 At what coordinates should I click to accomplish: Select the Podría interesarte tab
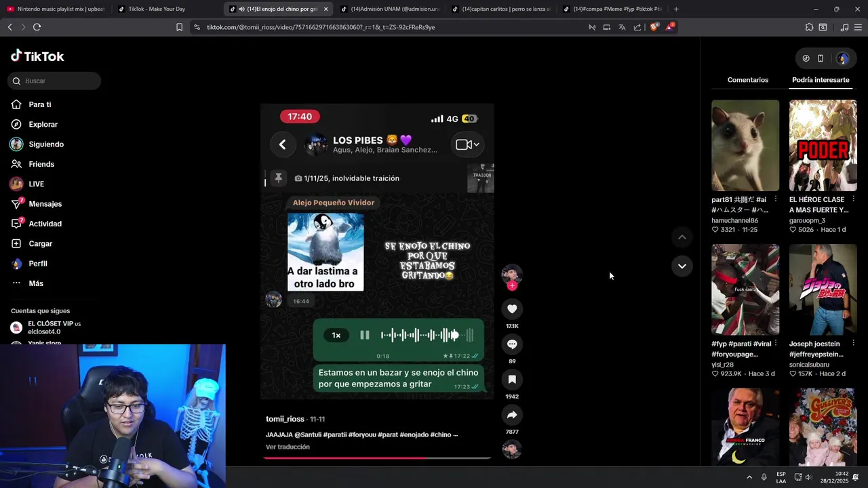pyautogui.click(x=821, y=80)
